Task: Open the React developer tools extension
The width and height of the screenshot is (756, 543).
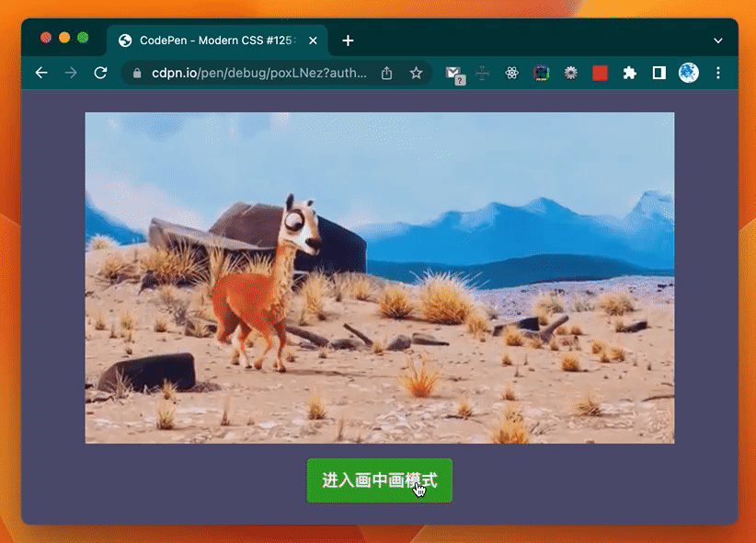Action: 511,73
